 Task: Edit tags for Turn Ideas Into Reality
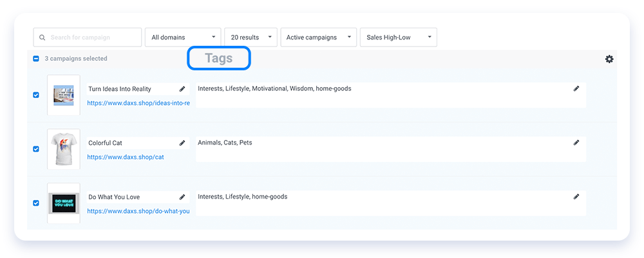click(x=576, y=88)
